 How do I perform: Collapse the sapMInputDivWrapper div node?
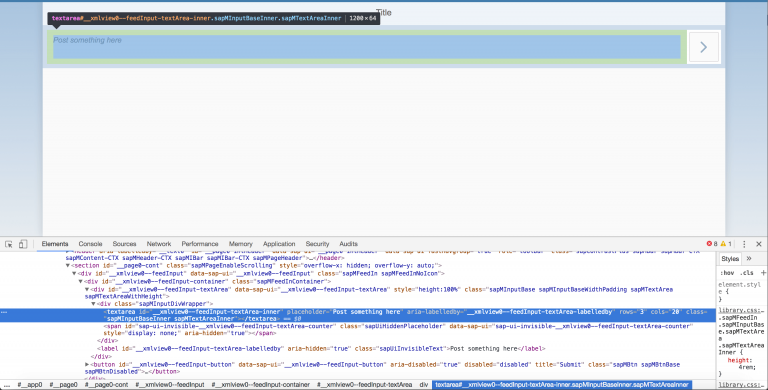point(93,304)
